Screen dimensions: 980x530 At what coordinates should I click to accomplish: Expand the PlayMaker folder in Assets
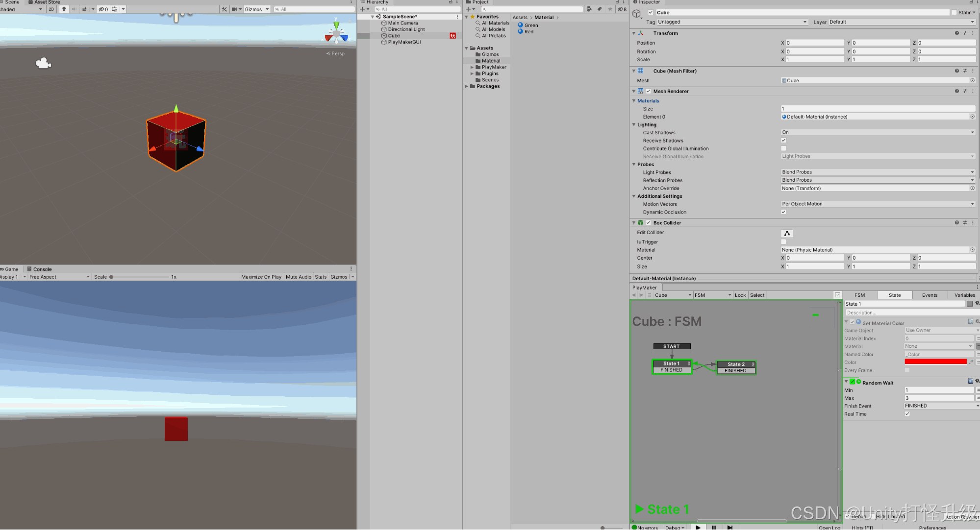pyautogui.click(x=472, y=67)
